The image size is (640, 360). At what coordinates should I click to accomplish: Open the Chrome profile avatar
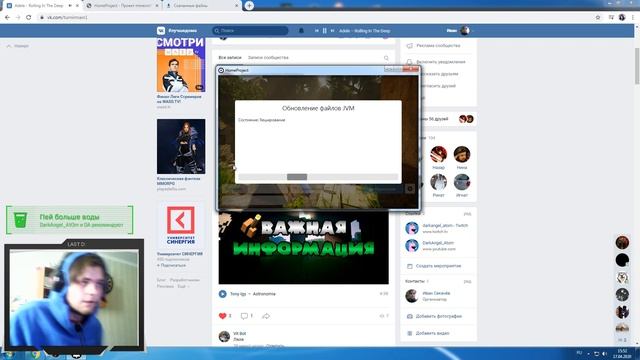point(622,18)
